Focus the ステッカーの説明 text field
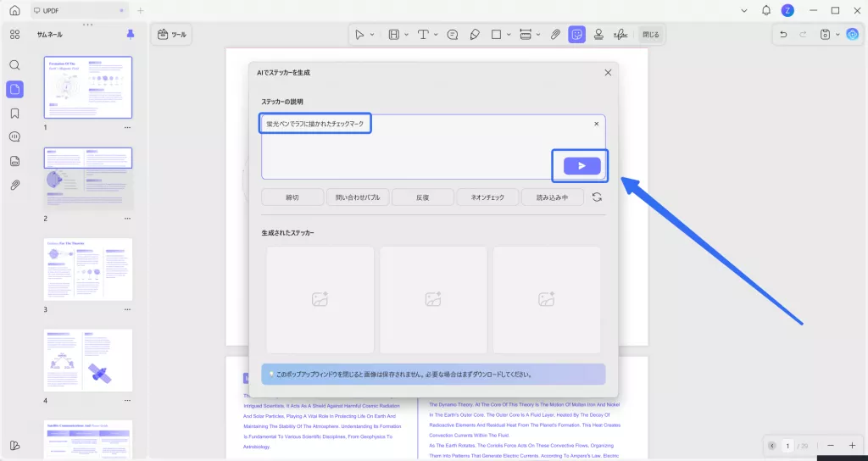 pos(433,147)
